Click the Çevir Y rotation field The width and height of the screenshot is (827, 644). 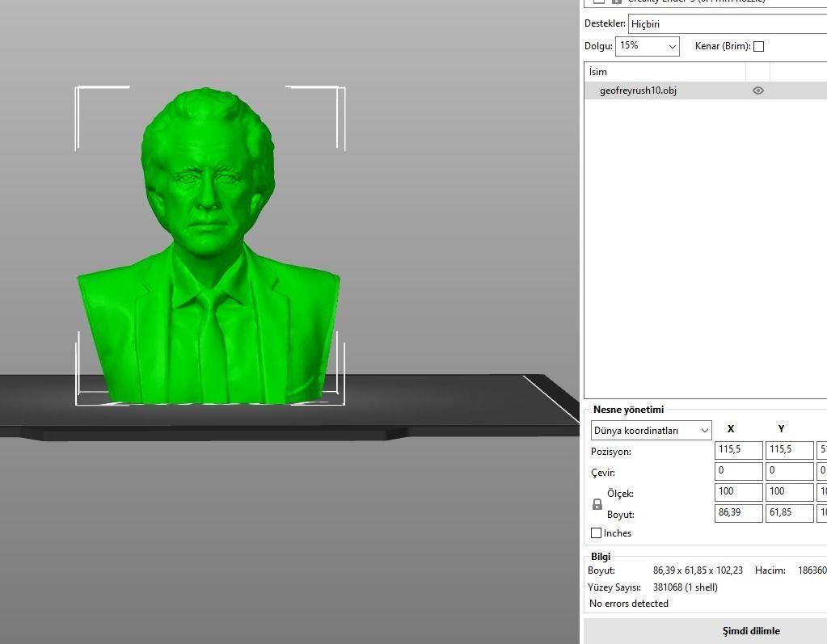coord(789,470)
